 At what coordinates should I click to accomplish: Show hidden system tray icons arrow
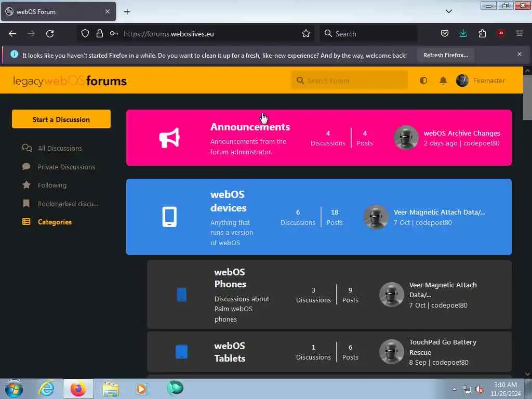pyautogui.click(x=454, y=389)
